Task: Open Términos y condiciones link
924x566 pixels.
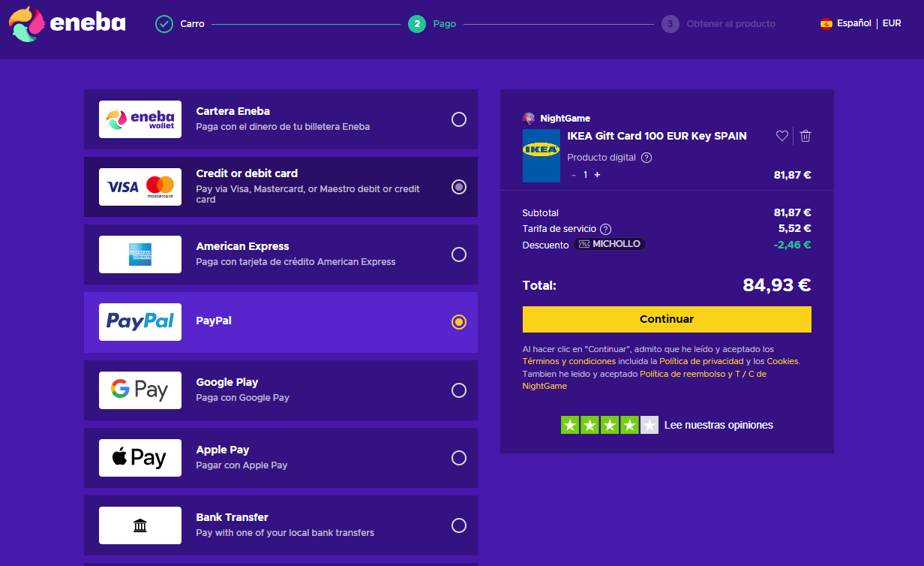Action: pos(569,362)
